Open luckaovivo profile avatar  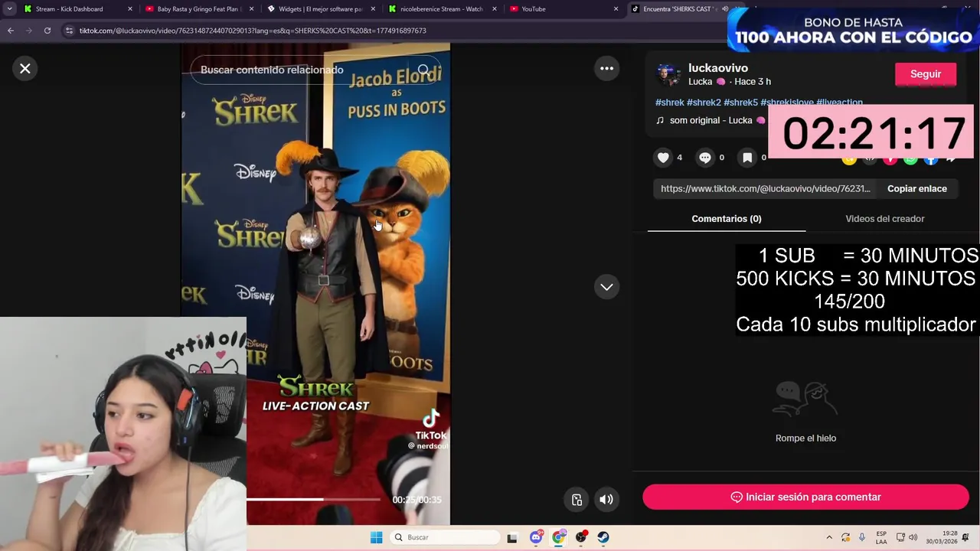(x=668, y=74)
